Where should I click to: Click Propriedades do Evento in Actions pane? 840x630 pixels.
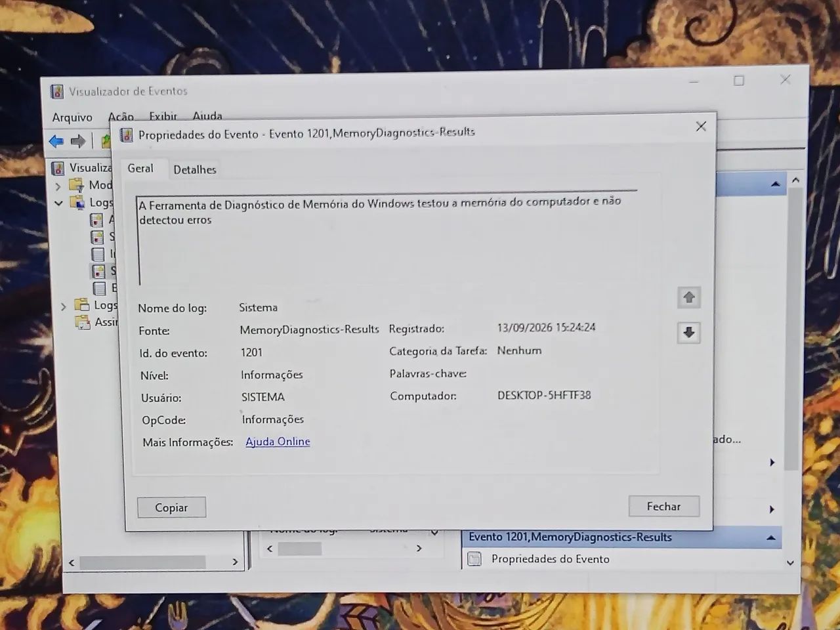[550, 559]
